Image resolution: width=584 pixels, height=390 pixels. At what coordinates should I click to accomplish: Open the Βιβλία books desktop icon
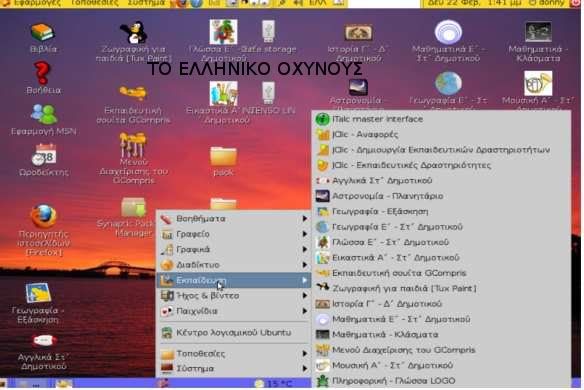[x=43, y=32]
